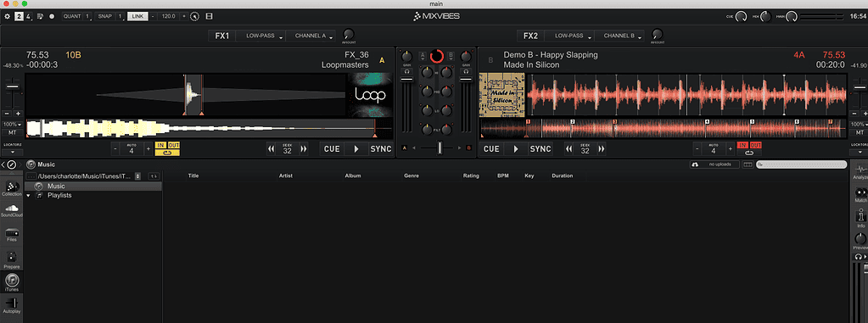Sort by the Artist column header
Screen dimensions: 868x323
pos(286,175)
